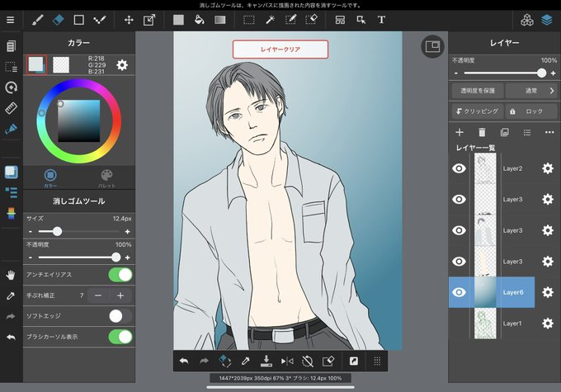Open layer list view options icon
561x392 pixels.
(527, 133)
